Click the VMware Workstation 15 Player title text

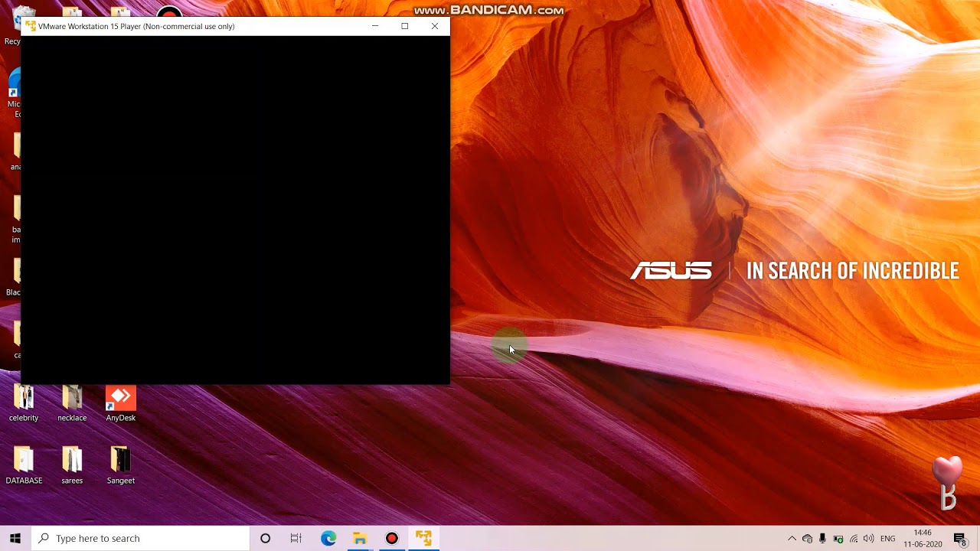pos(136,26)
